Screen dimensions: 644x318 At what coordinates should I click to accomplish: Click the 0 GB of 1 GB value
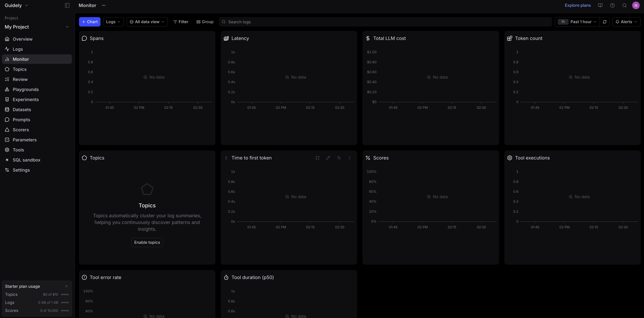point(48,303)
